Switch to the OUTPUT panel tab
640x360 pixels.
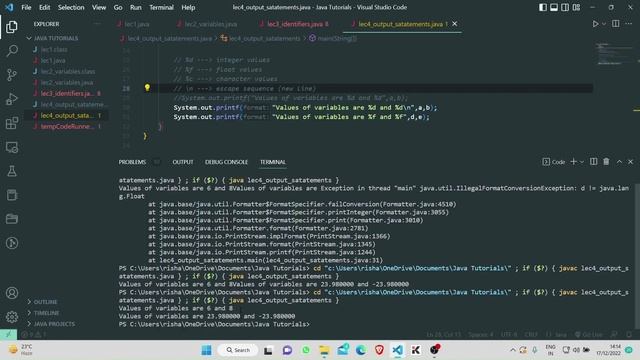coord(183,162)
